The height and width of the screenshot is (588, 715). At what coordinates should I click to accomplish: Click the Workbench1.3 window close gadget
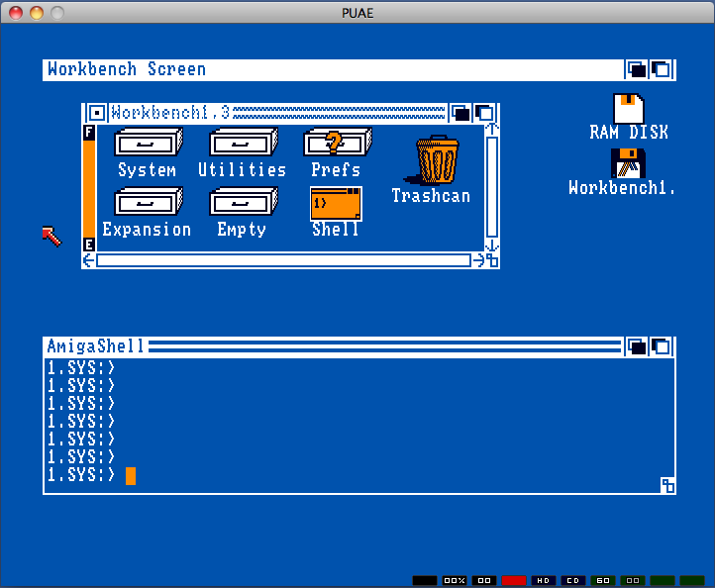click(97, 113)
